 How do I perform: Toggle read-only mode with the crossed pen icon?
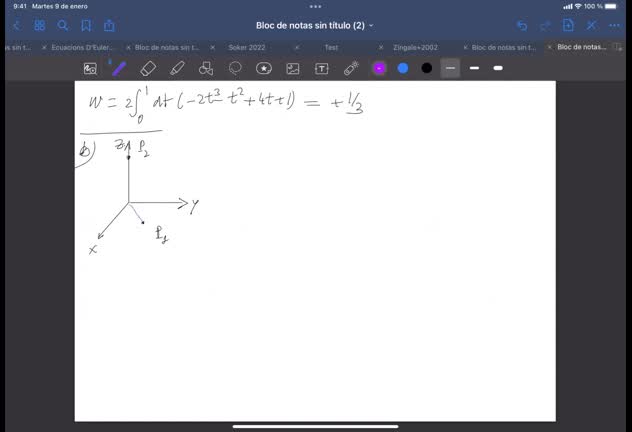point(591,25)
